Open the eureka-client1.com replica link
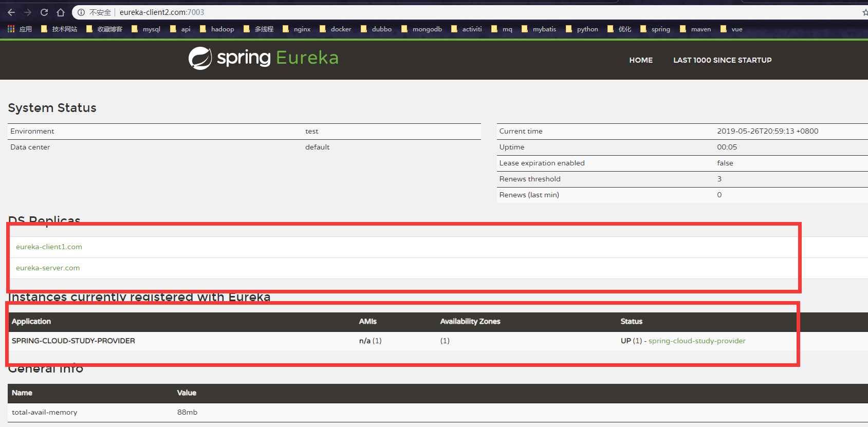Viewport: 868px width, 427px height. tap(49, 247)
